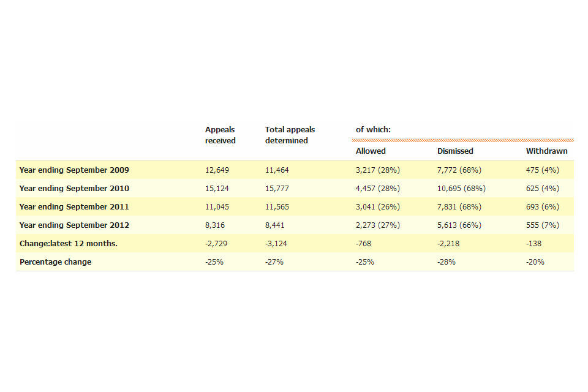Click the Percentage change row label

(x=55, y=262)
